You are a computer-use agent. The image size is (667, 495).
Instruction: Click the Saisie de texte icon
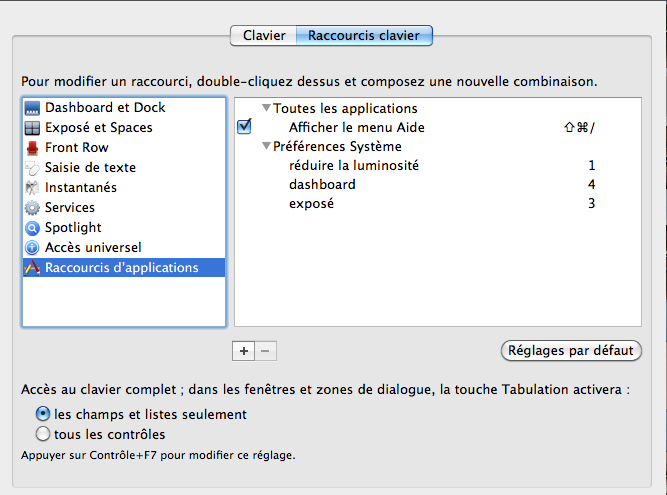click(x=32, y=168)
